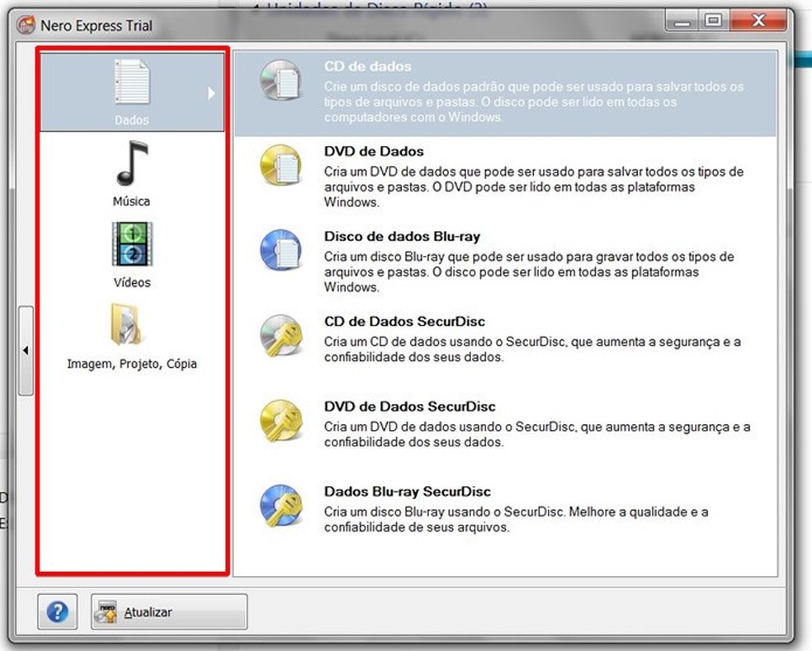The image size is (812, 651).
Task: Click the Atualizar button
Action: (x=169, y=611)
